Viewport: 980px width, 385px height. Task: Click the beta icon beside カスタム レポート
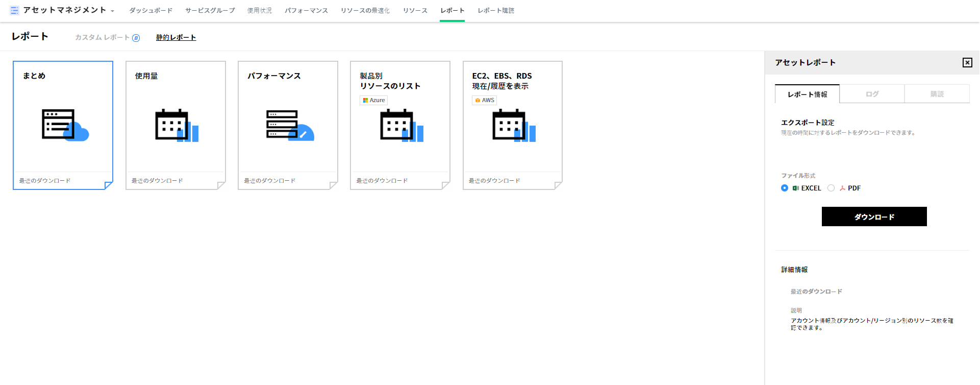(136, 38)
